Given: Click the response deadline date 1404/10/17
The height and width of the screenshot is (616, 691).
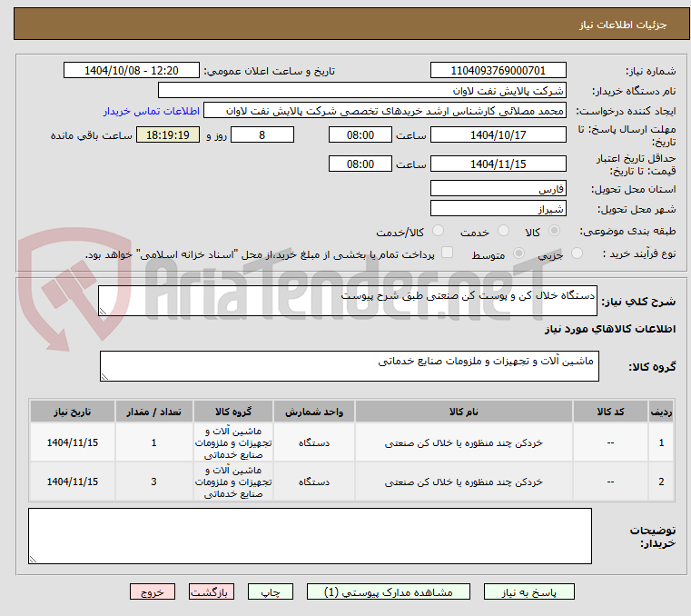Looking at the screenshot, I should point(498,134).
